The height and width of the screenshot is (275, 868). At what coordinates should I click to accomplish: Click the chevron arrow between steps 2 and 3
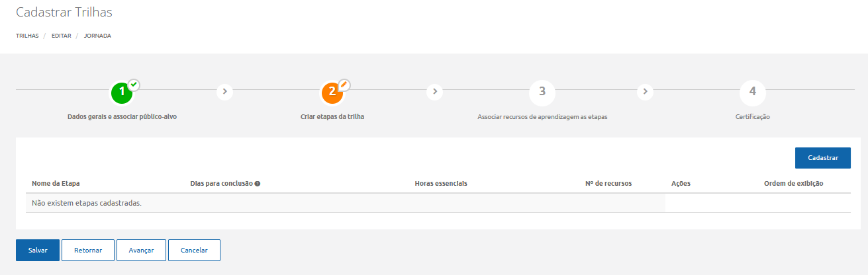pyautogui.click(x=435, y=92)
